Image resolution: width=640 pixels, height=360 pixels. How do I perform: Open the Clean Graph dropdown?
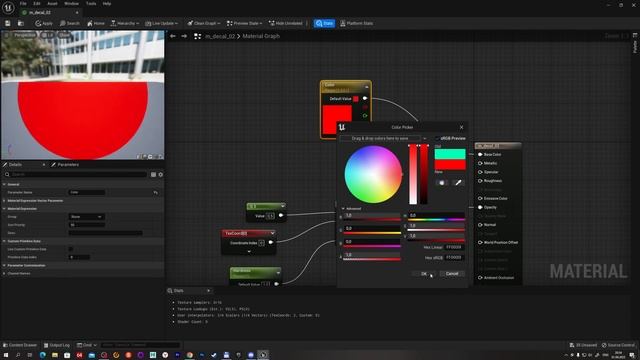[x=204, y=23]
